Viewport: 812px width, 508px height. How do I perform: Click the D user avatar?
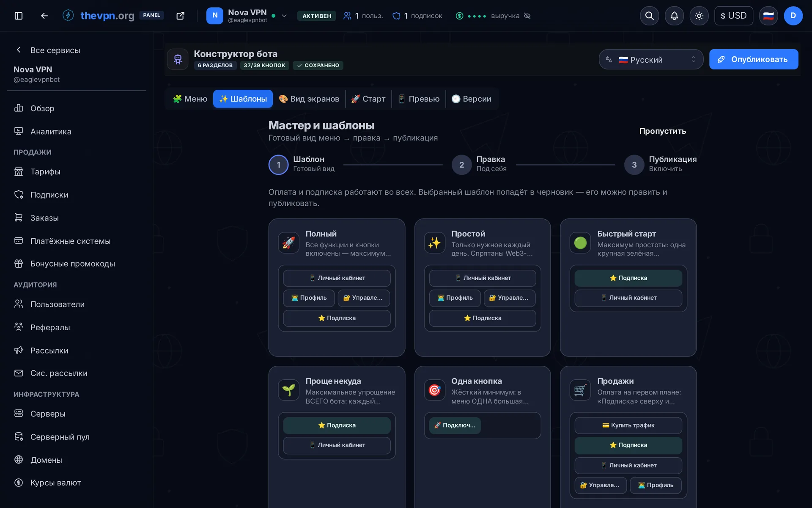793,16
